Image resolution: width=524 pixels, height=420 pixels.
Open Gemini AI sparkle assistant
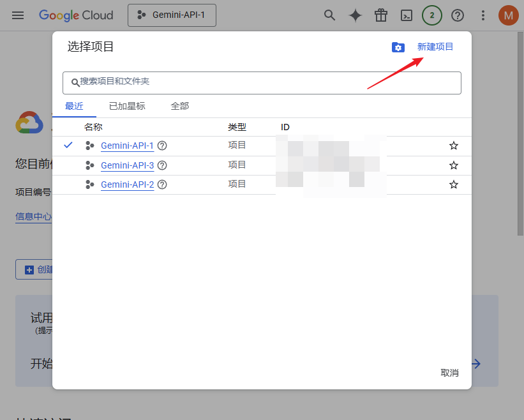tap(356, 15)
